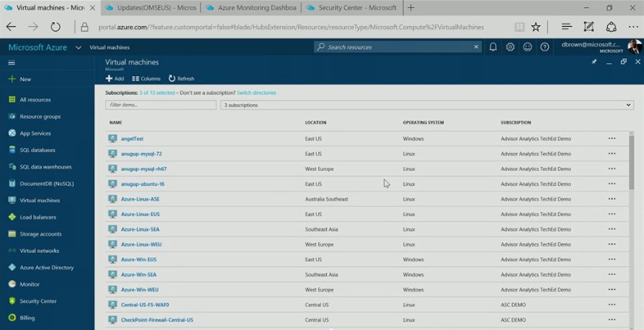644x330 pixels.
Task: Open context menu for angelTest row
Action: pos(612,139)
